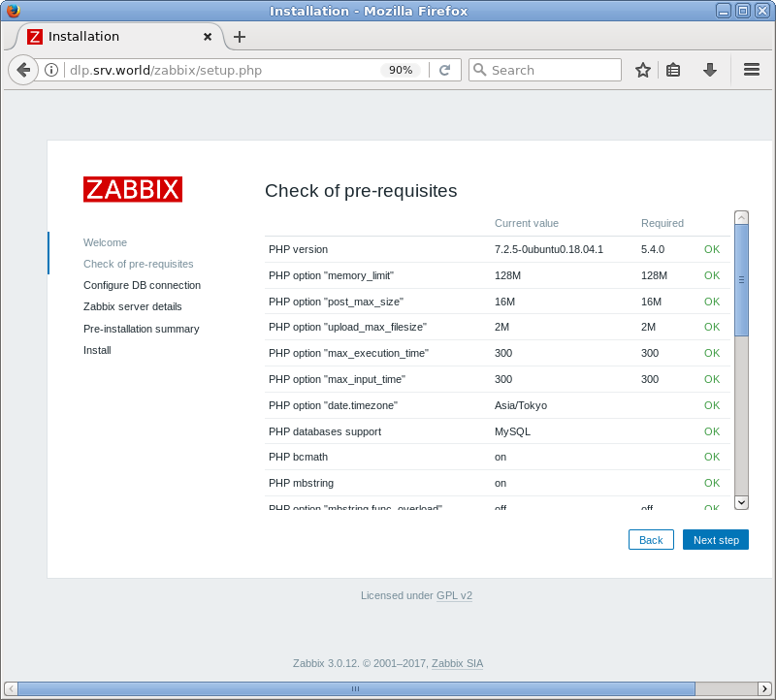The width and height of the screenshot is (776, 700).
Task: Click the 'PHP bcmath' label
Action: (x=298, y=457)
